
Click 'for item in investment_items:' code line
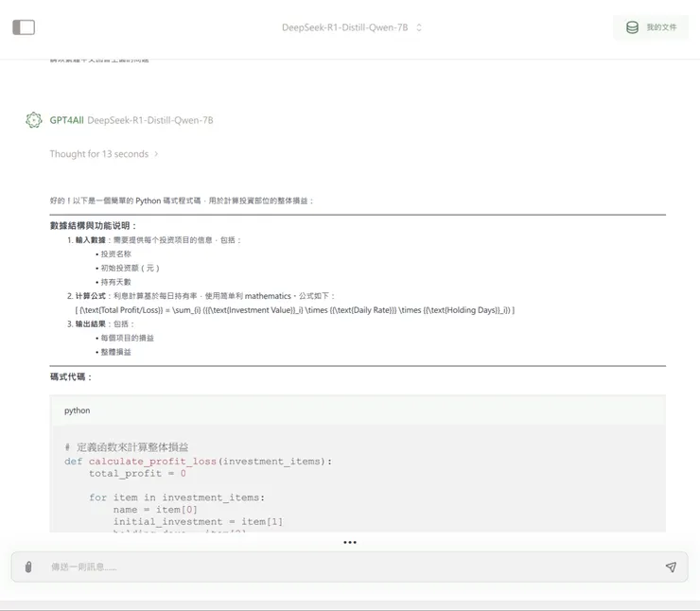pos(177,498)
